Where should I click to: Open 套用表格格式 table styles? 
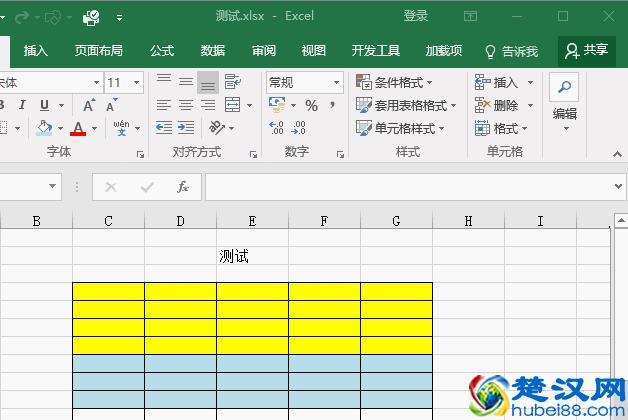coord(406,106)
